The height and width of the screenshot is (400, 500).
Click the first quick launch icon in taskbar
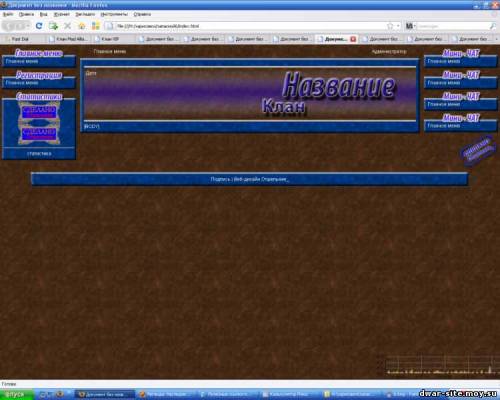tap(43, 394)
